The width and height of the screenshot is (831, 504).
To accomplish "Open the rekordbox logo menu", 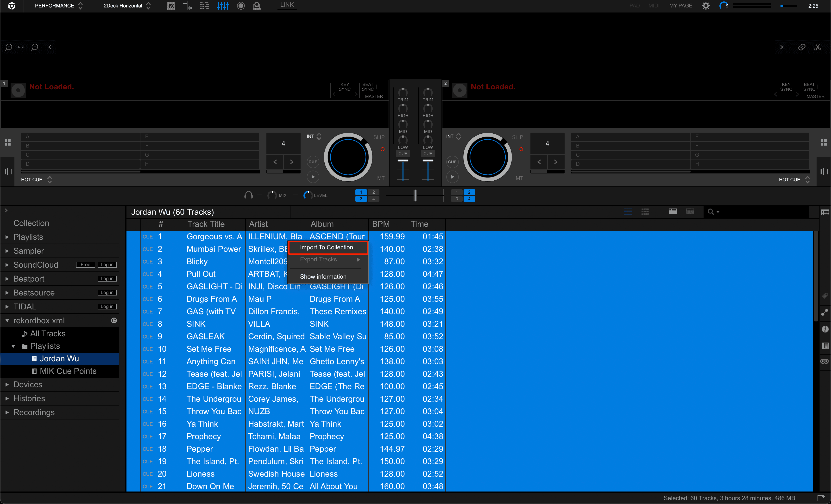I will 12,6.
